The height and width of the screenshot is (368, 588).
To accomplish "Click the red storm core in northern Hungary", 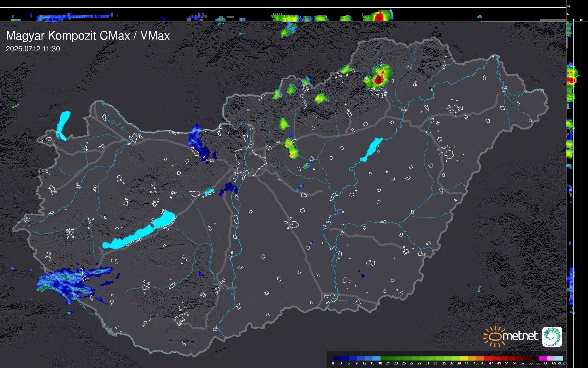I will pyautogui.click(x=378, y=79).
